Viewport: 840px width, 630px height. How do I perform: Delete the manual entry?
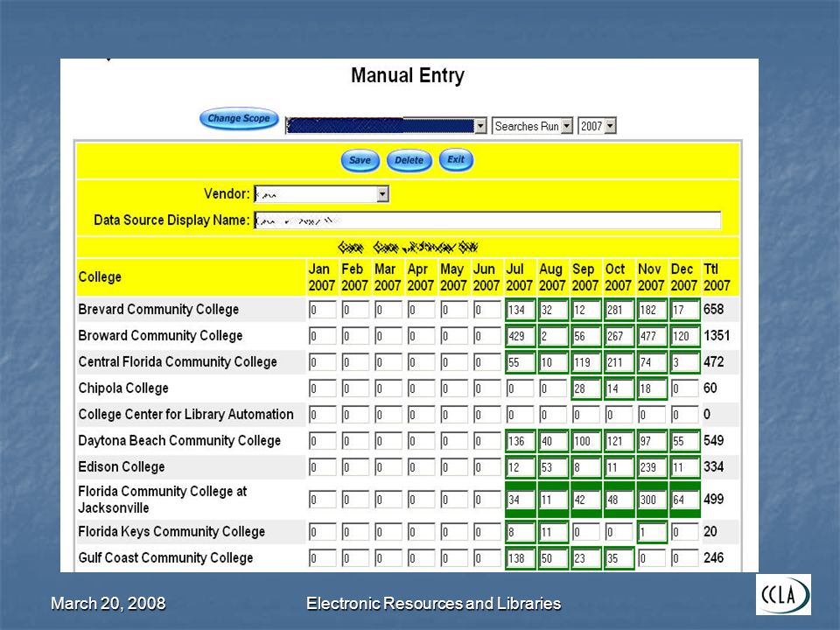[409, 160]
